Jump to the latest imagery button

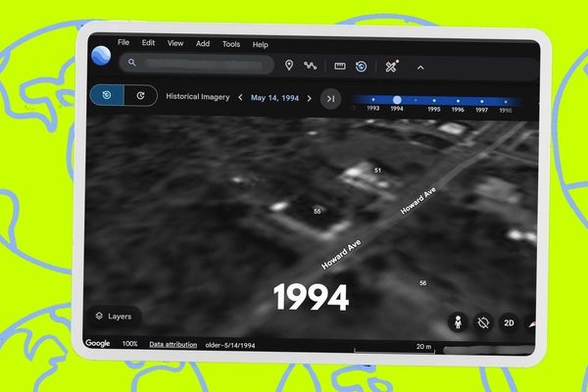pyautogui.click(x=330, y=99)
